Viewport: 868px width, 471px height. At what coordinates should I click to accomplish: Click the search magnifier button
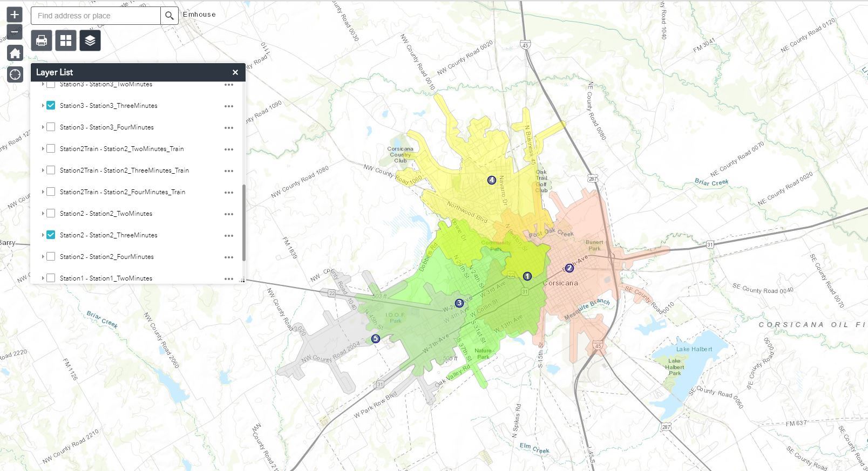point(169,16)
